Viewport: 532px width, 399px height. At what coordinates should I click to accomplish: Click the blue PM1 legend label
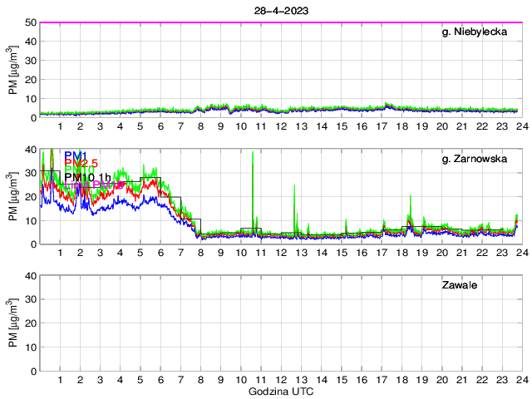[x=76, y=155]
